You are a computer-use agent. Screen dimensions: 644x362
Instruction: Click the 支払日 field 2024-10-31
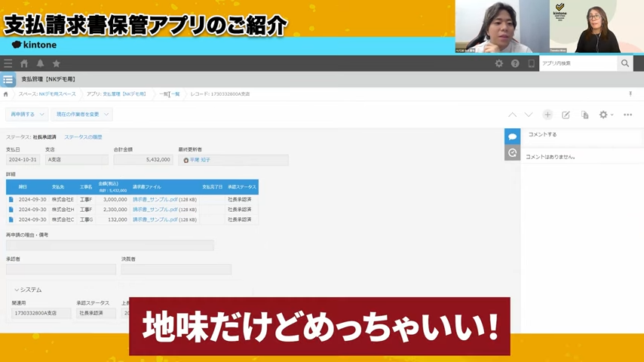[x=23, y=159]
